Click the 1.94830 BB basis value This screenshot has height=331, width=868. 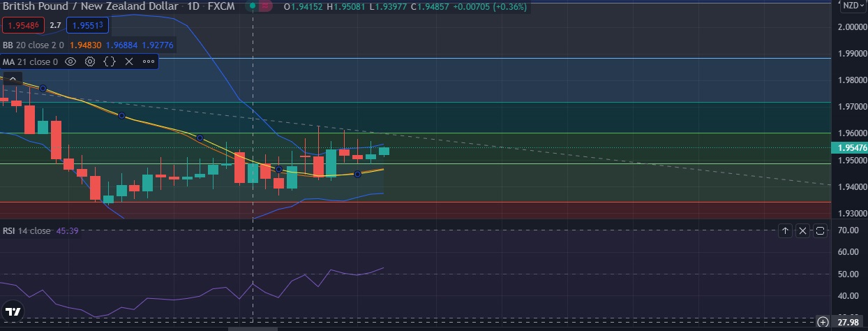point(84,45)
